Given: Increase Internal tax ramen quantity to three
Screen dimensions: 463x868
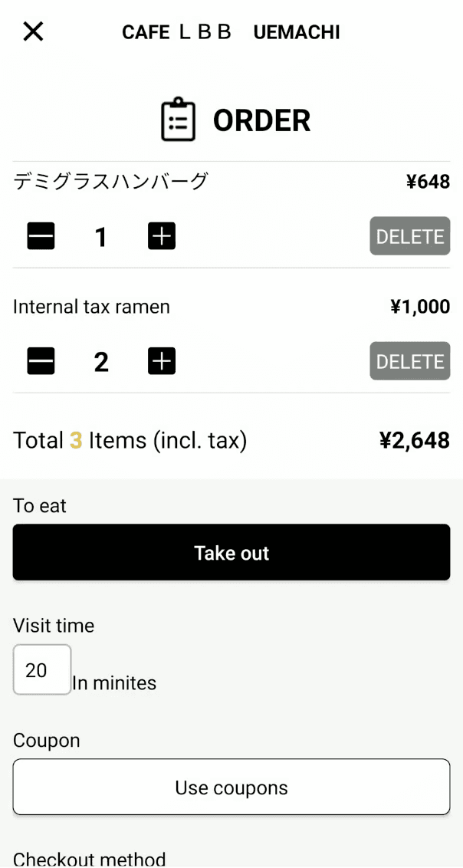Looking at the screenshot, I should click(161, 360).
